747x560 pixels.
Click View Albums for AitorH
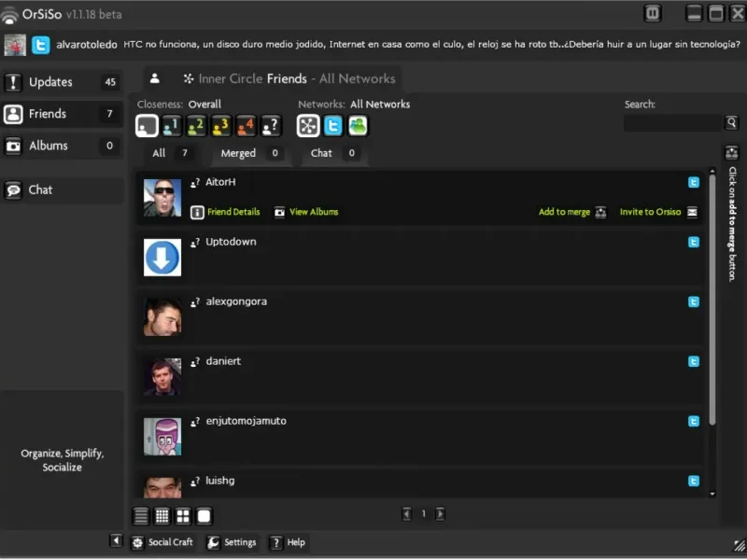click(x=314, y=212)
